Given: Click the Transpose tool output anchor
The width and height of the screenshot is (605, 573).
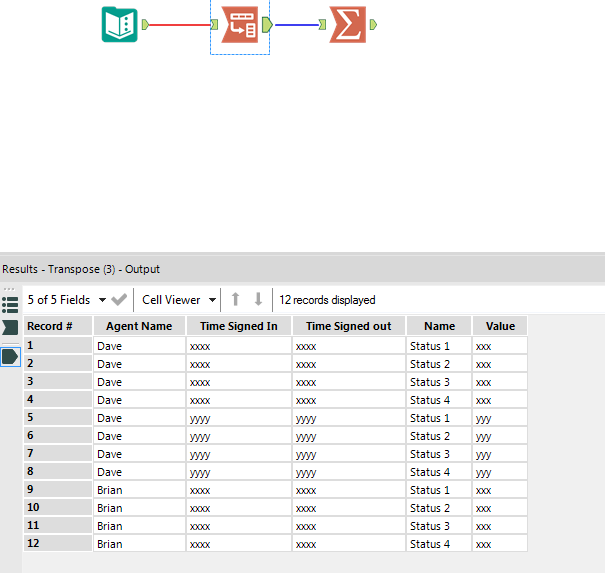Looking at the screenshot, I should click(x=267, y=25).
